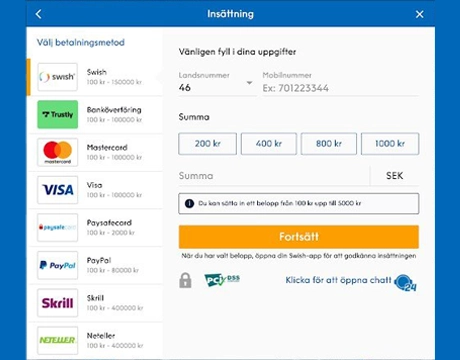
Task: Select the Swish payment logo
Action: (x=57, y=77)
